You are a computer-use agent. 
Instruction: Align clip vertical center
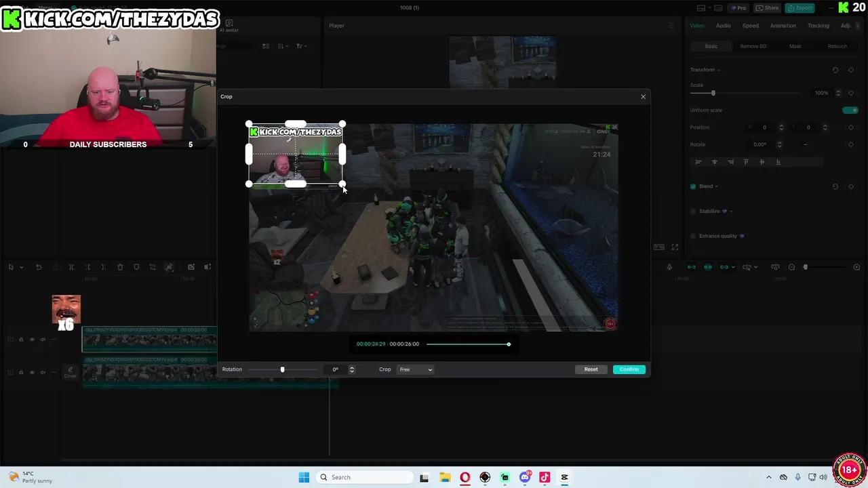(x=762, y=162)
